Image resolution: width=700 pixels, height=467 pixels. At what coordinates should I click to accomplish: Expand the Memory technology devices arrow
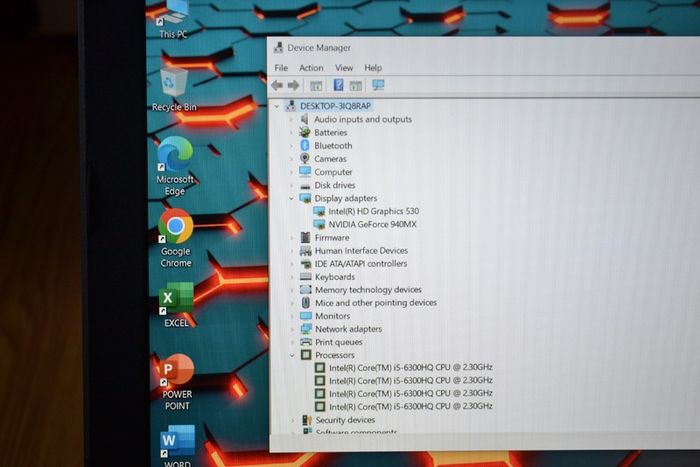292,290
